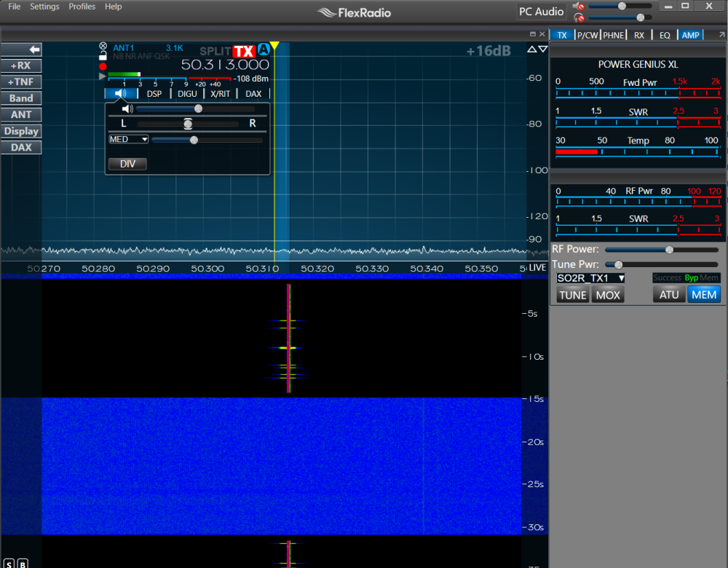Mute the speaker icon in top bar
This screenshot has height=568, width=728.
pos(579,7)
